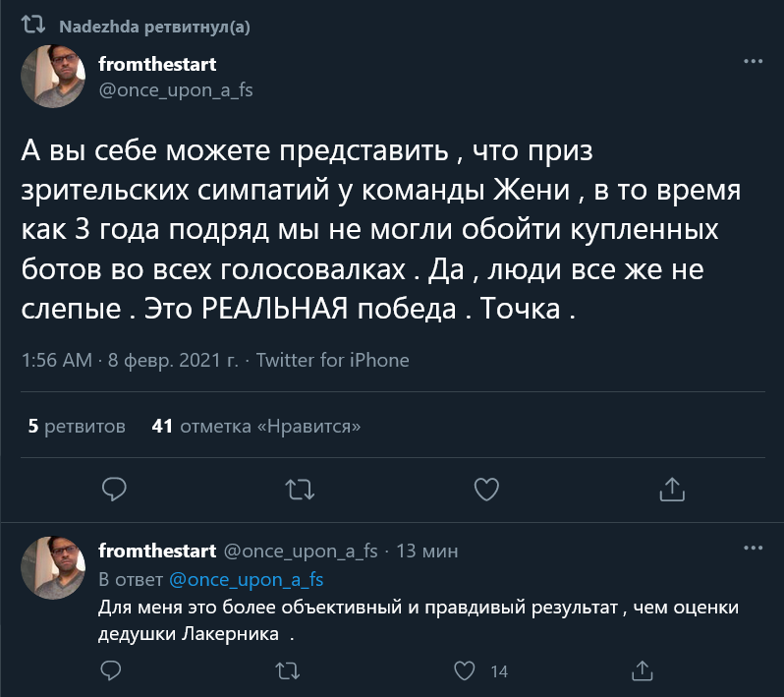Share the main tweet

click(x=671, y=488)
